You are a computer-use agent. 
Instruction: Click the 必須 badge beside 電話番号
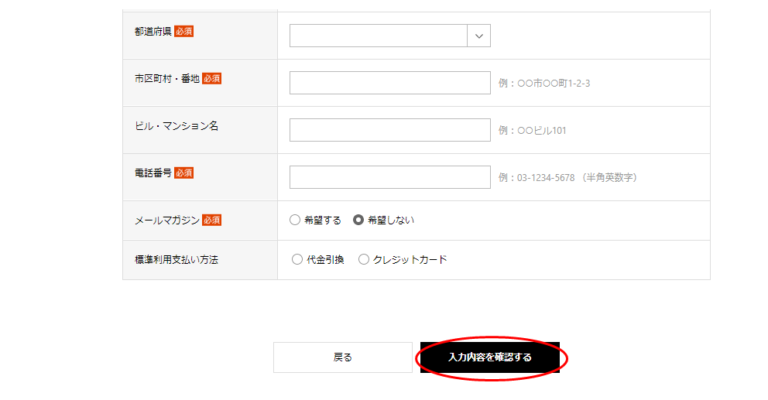[x=184, y=173]
